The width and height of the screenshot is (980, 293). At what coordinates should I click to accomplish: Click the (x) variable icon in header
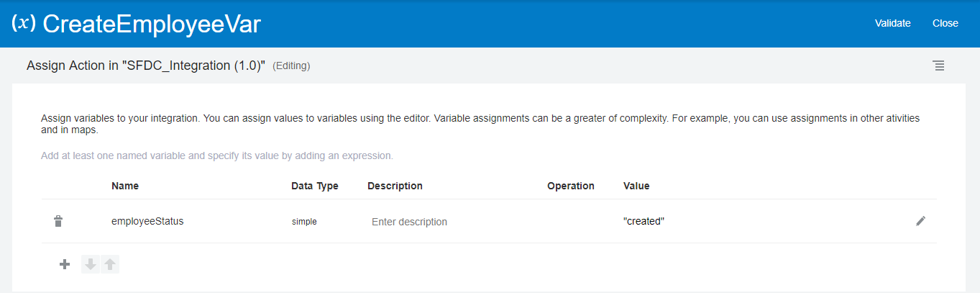point(24,23)
